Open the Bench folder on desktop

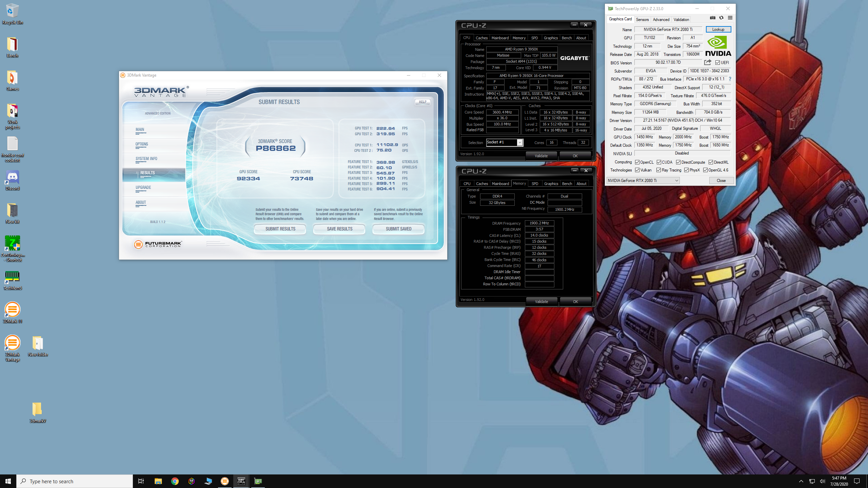[12, 47]
